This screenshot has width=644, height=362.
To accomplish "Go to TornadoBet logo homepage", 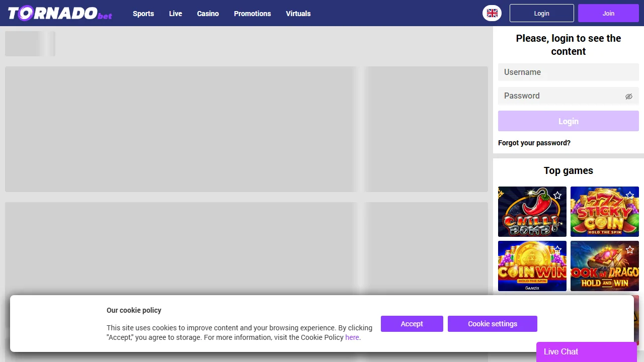I will 60,13.
